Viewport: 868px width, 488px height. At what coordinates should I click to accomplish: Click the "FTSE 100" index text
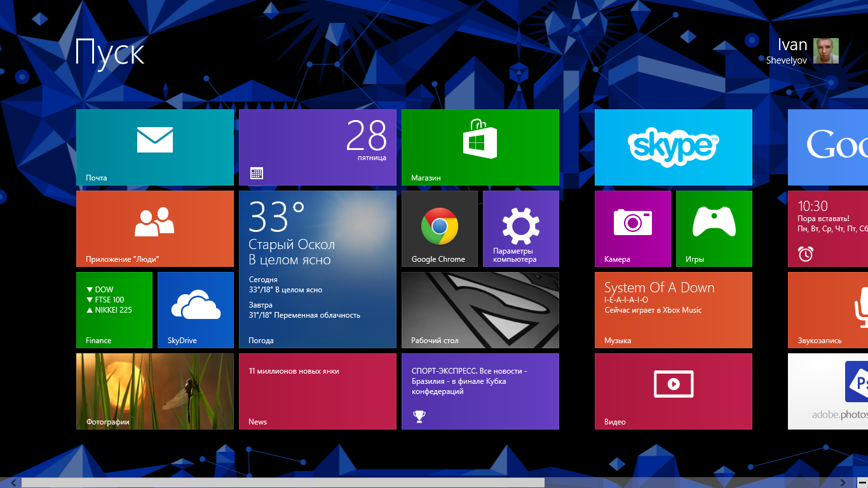coord(110,300)
